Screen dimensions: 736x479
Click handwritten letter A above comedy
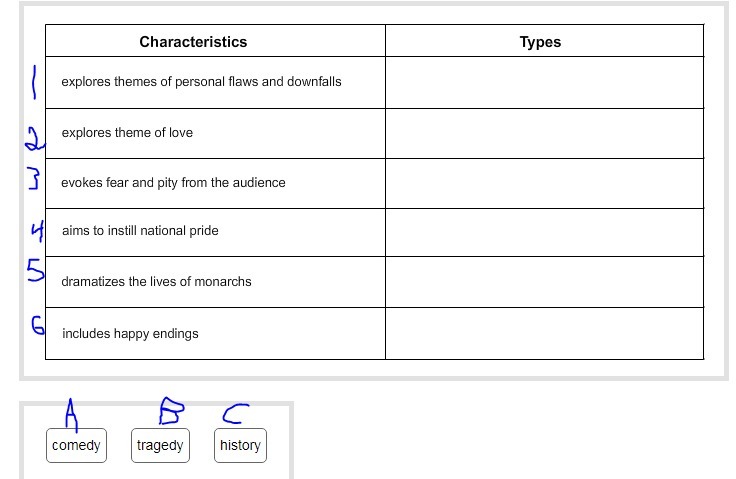pos(71,410)
